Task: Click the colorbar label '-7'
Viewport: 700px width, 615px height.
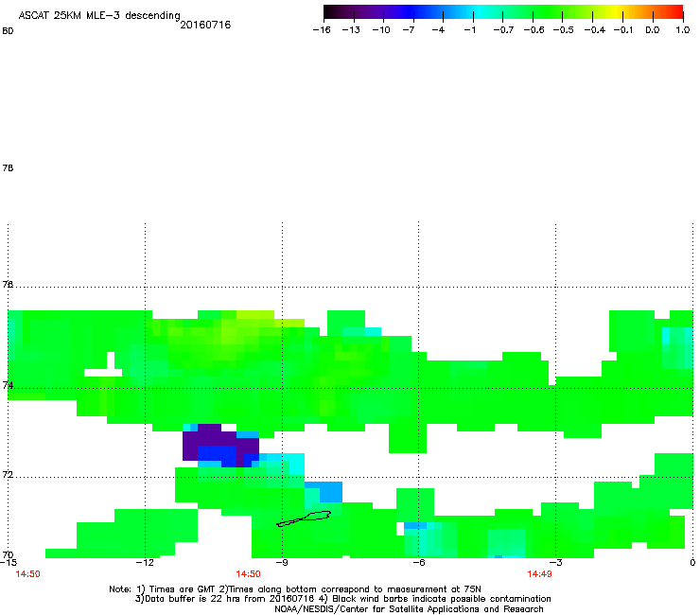Action: coord(409,30)
